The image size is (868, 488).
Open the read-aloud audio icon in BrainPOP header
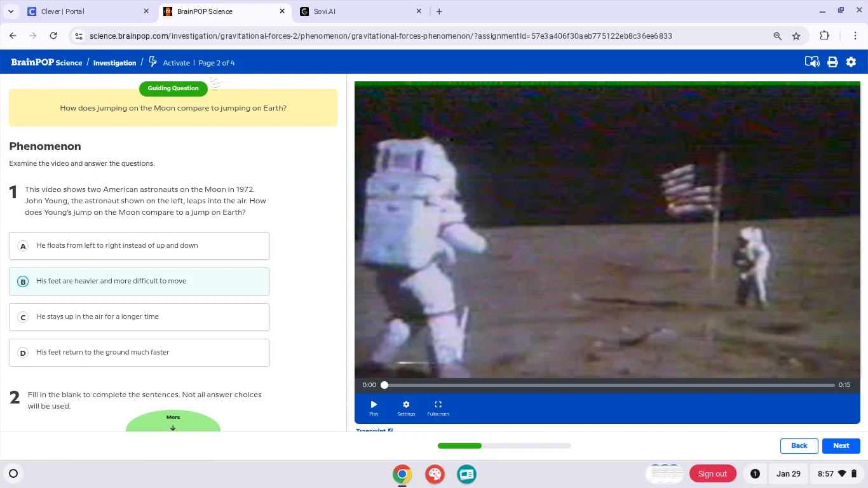(x=812, y=62)
